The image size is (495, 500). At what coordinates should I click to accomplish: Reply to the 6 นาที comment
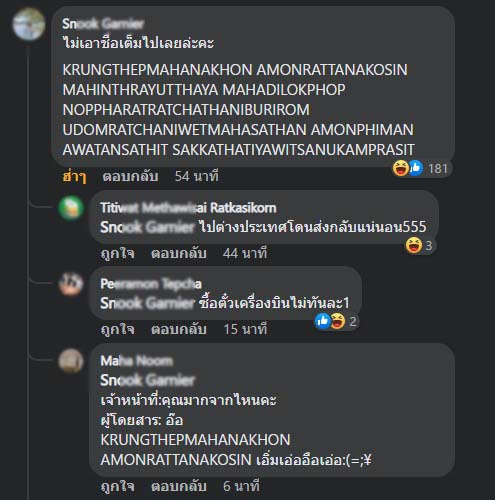coord(179,486)
